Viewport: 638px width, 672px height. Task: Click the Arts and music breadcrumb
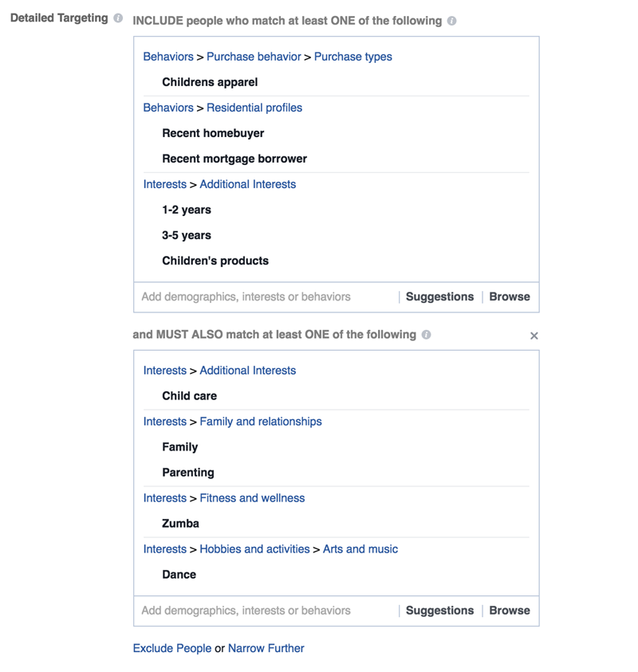point(360,549)
